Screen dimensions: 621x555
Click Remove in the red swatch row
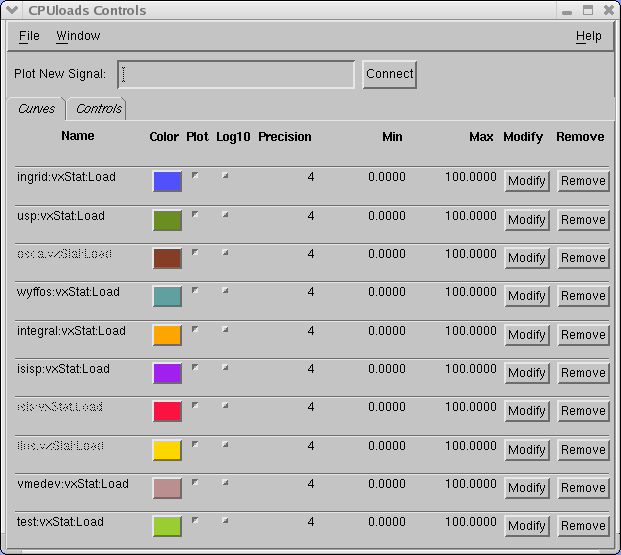click(x=583, y=411)
